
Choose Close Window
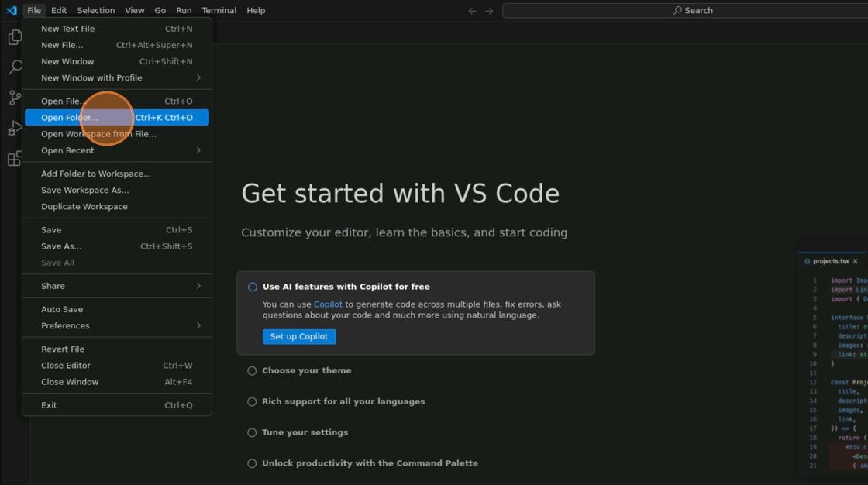(x=117, y=382)
